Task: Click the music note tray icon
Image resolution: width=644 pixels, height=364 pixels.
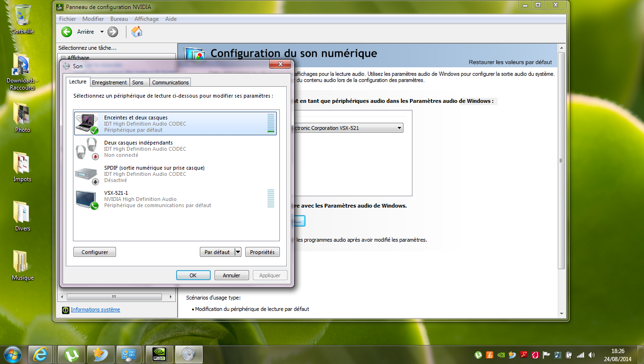Action: [x=558, y=355]
